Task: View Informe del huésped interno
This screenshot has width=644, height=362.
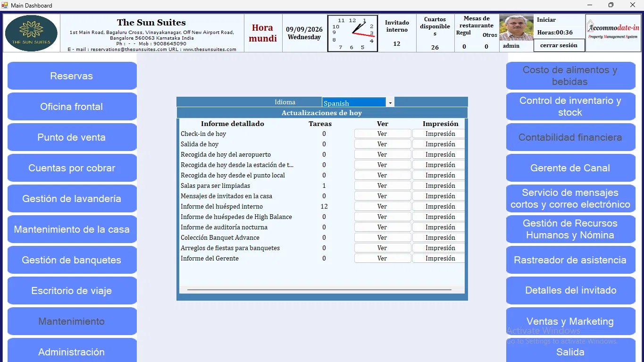Action: point(383,206)
